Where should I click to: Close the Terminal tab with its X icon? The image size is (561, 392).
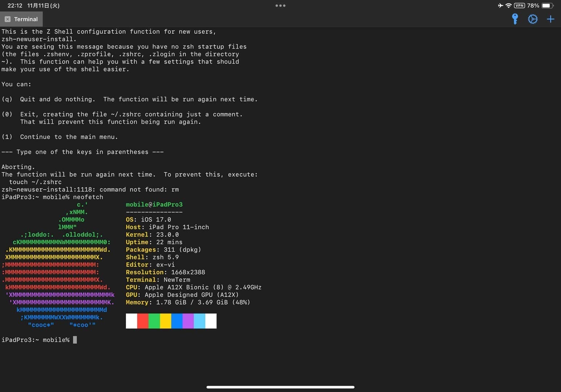pyautogui.click(x=7, y=19)
